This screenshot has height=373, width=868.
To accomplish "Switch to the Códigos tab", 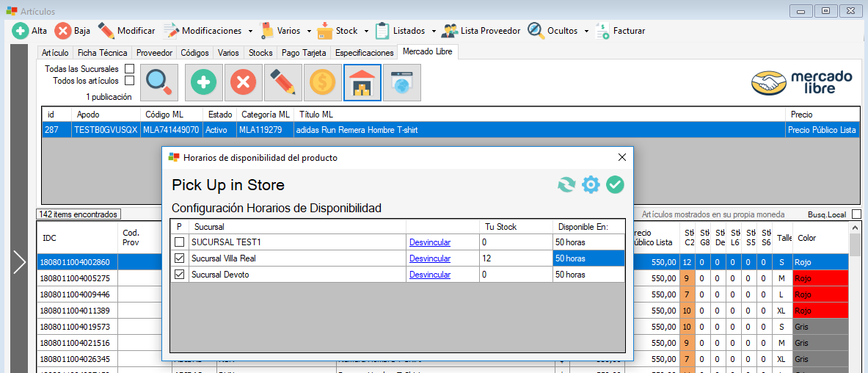I will coord(195,53).
